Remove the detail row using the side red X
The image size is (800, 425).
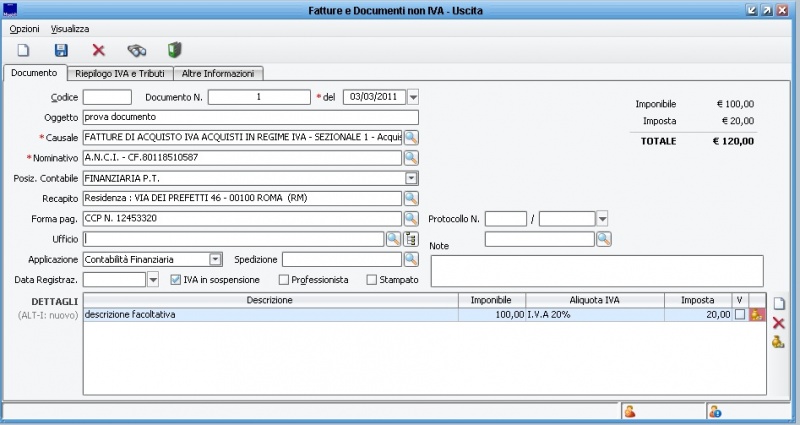click(779, 323)
